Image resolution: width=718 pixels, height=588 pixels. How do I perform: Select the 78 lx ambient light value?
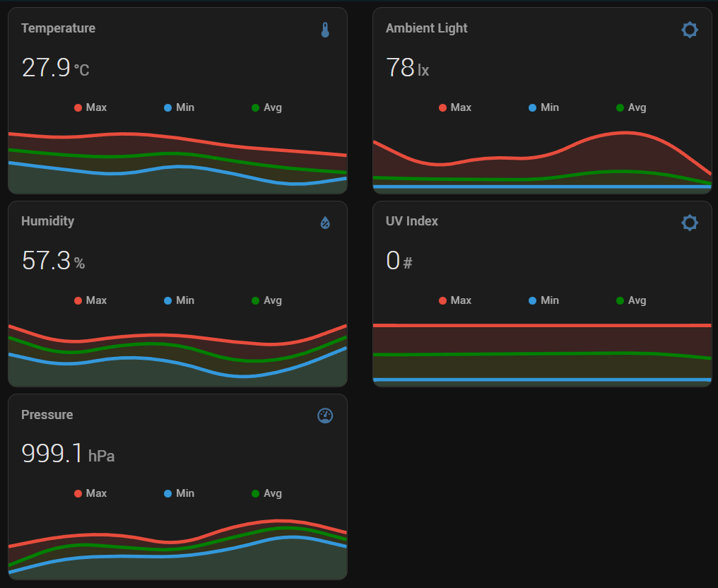(x=408, y=68)
